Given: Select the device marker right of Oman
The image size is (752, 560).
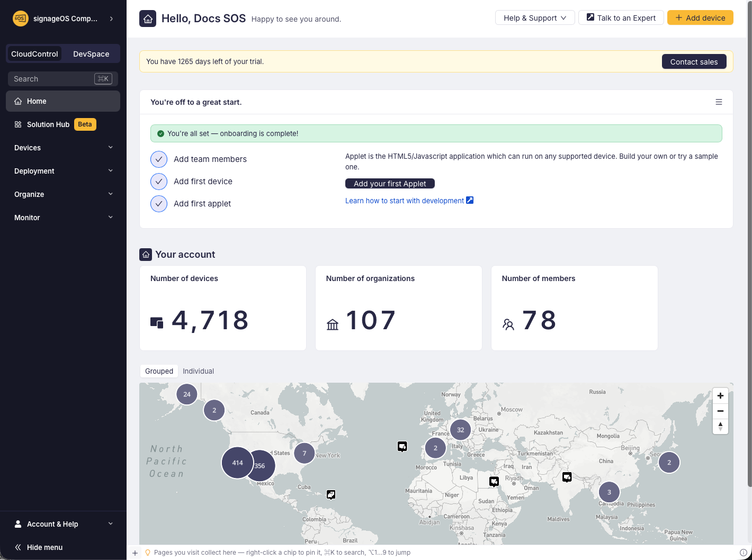Looking at the screenshot, I should click(567, 477).
